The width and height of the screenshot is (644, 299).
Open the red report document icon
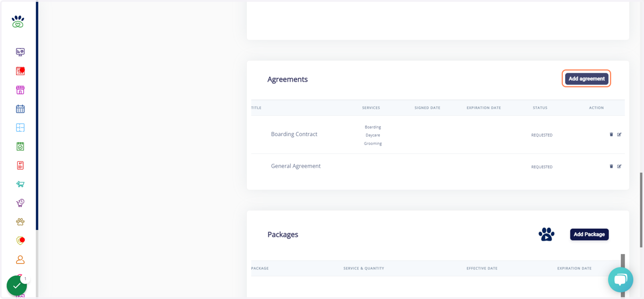point(20,166)
